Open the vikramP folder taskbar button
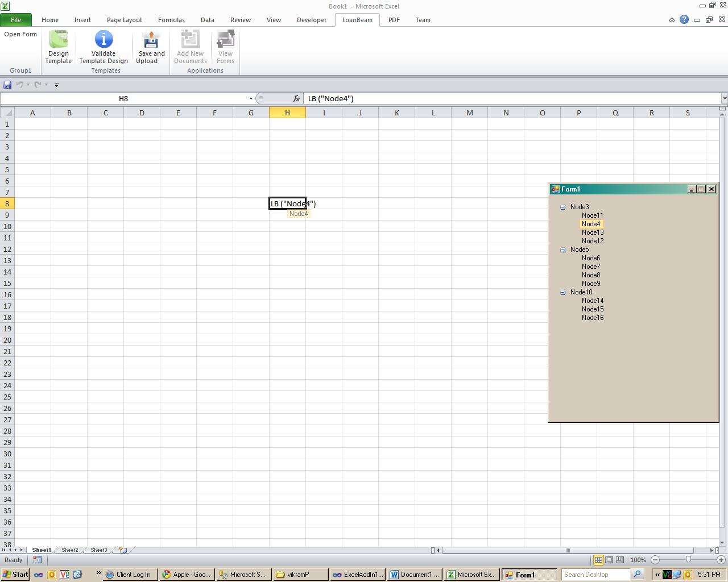This screenshot has height=582, width=728. click(x=301, y=575)
